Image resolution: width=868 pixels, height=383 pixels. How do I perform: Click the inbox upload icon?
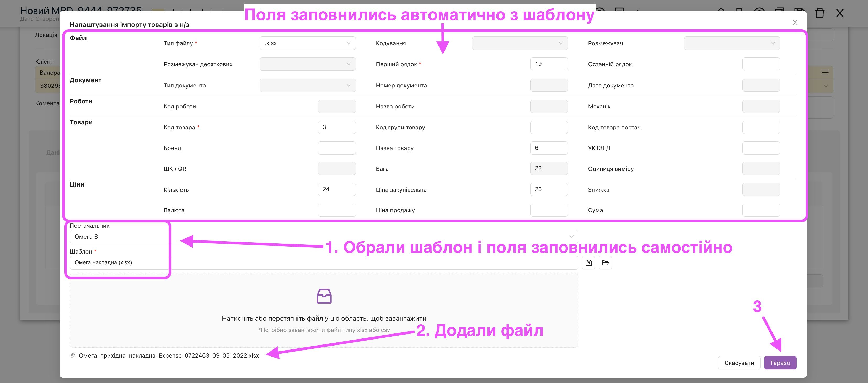click(x=324, y=296)
